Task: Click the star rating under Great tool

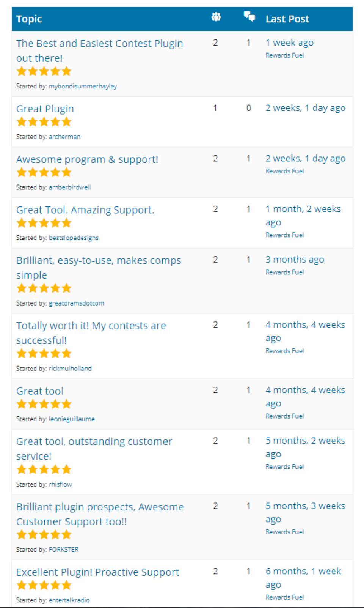Action: point(44,404)
